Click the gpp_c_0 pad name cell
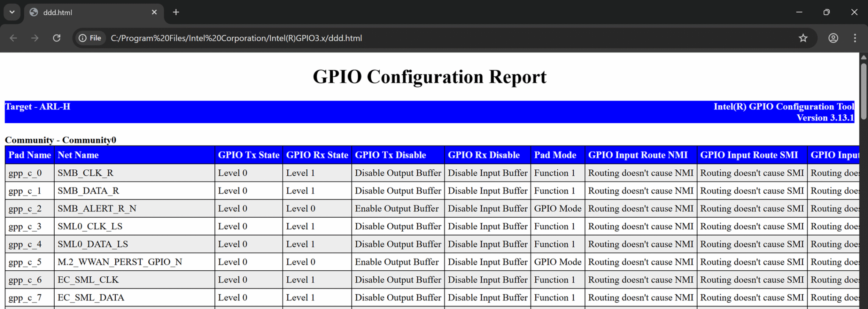Screen dimensions: 868x309 (30, 173)
